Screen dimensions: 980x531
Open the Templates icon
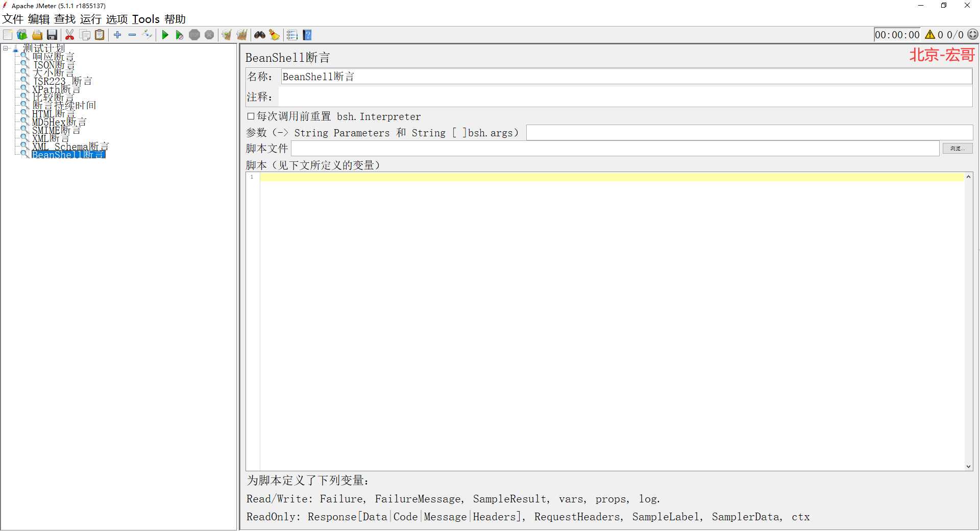tap(22, 35)
